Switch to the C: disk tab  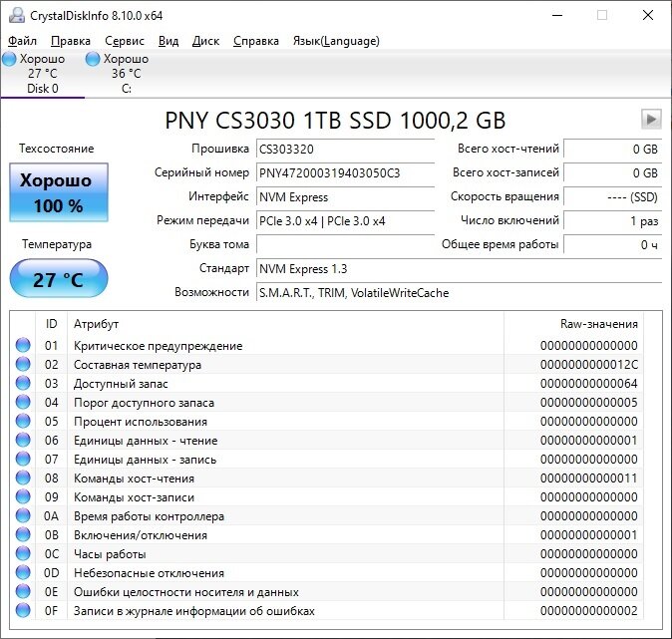pyautogui.click(x=126, y=74)
